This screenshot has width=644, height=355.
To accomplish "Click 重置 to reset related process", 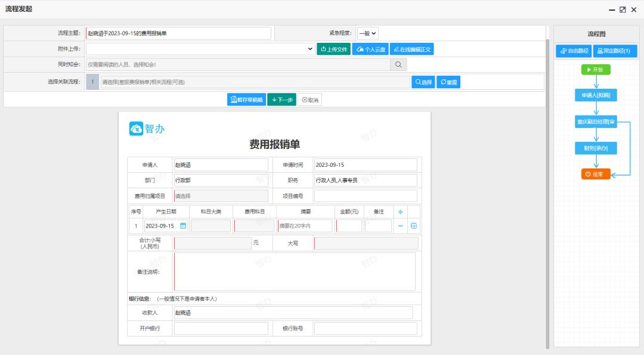I will tap(448, 82).
